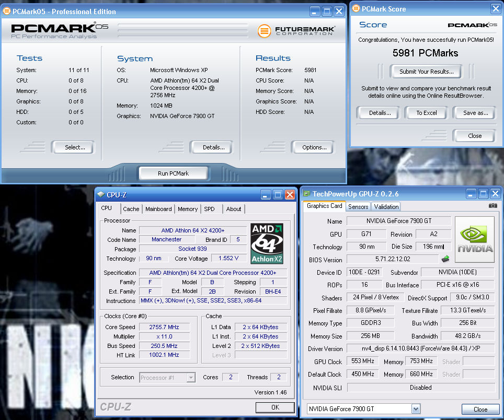The width and height of the screenshot is (504, 420).
Task: Click the Memory Size value 256 MB
Action: click(x=370, y=336)
